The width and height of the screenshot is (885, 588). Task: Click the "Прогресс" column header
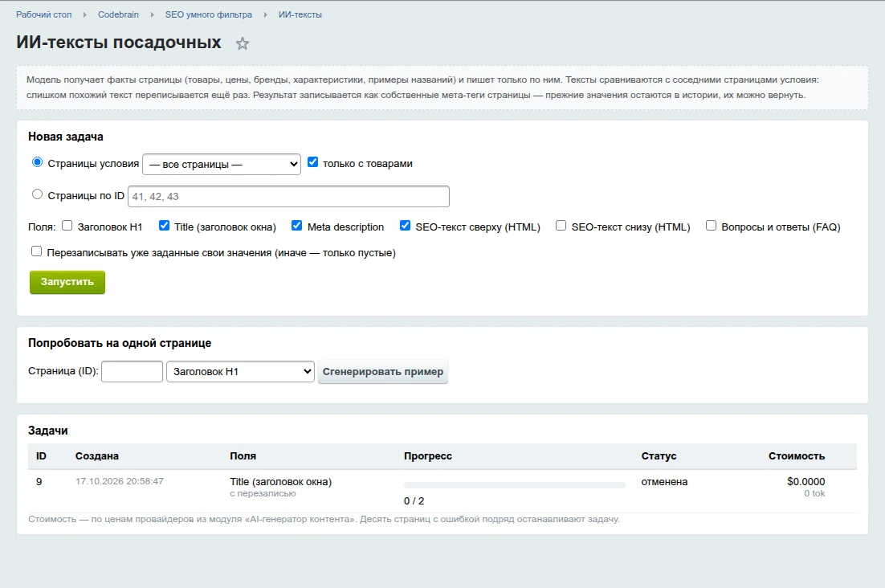[428, 456]
